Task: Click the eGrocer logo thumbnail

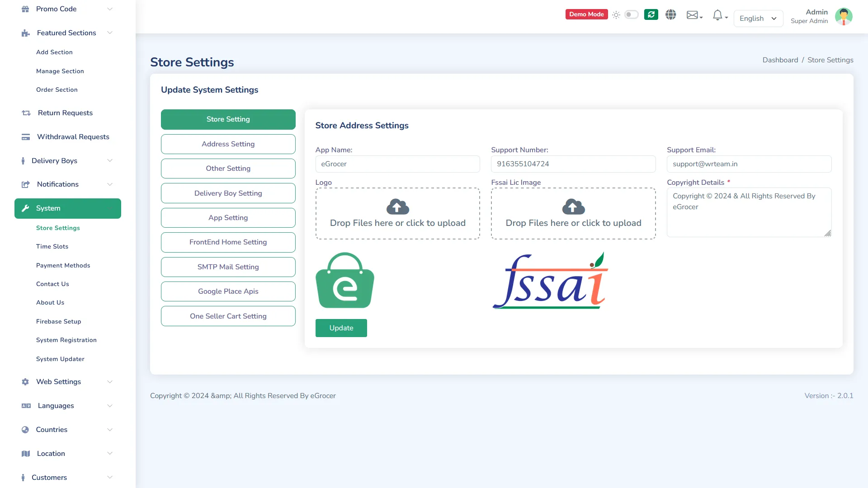Action: pyautogui.click(x=345, y=280)
